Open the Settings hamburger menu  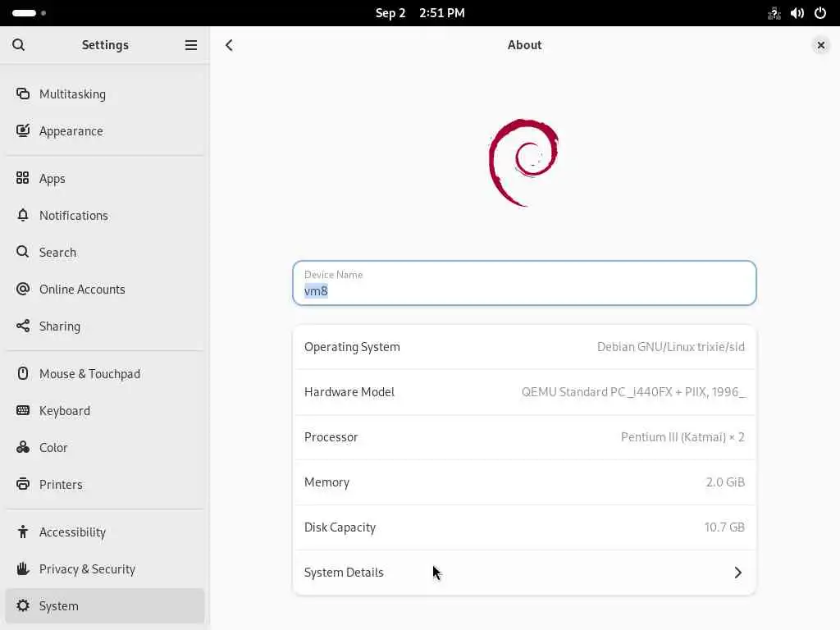tap(190, 45)
